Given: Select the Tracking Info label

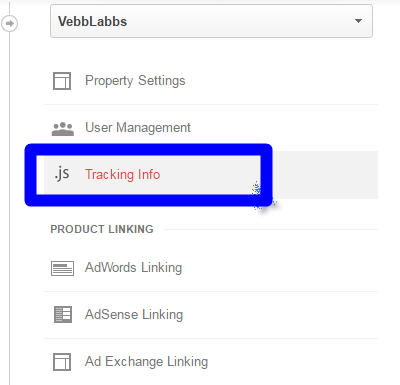Looking at the screenshot, I should tap(122, 175).
